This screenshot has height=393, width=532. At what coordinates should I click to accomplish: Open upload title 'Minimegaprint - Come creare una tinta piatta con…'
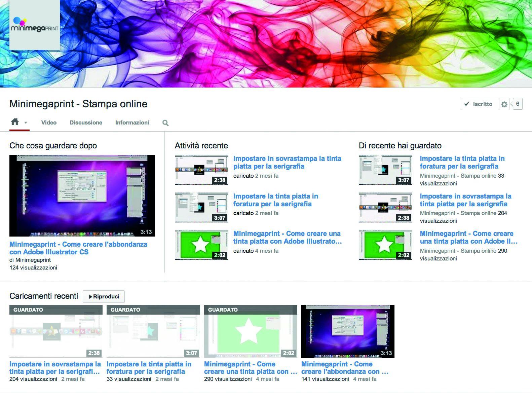coord(251,368)
